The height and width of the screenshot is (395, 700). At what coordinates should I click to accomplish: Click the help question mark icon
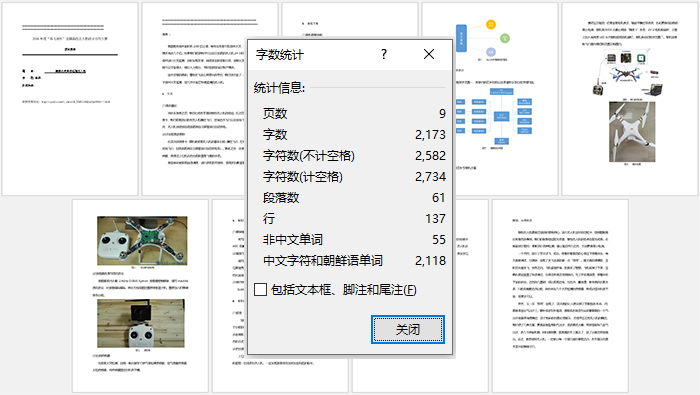tap(384, 54)
